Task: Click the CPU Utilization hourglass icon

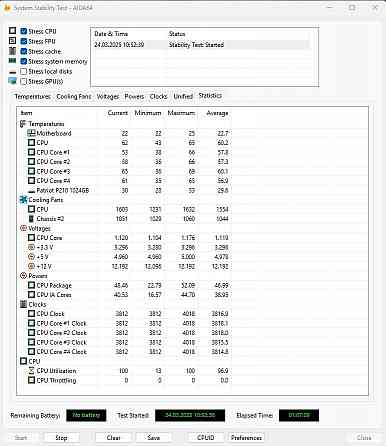Action: click(31, 371)
